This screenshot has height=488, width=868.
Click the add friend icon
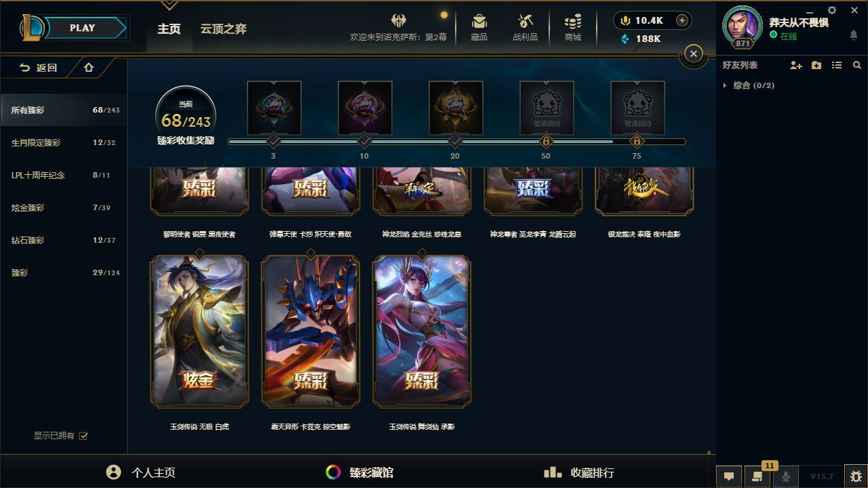click(796, 65)
